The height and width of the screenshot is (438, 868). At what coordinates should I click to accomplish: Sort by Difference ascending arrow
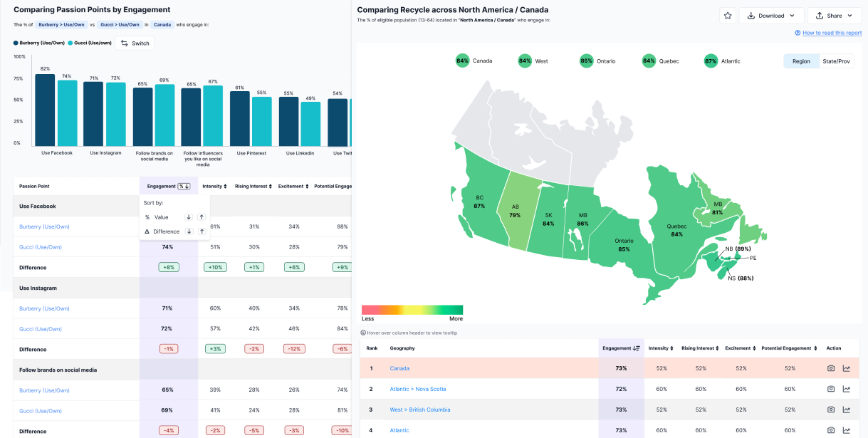[202, 231]
